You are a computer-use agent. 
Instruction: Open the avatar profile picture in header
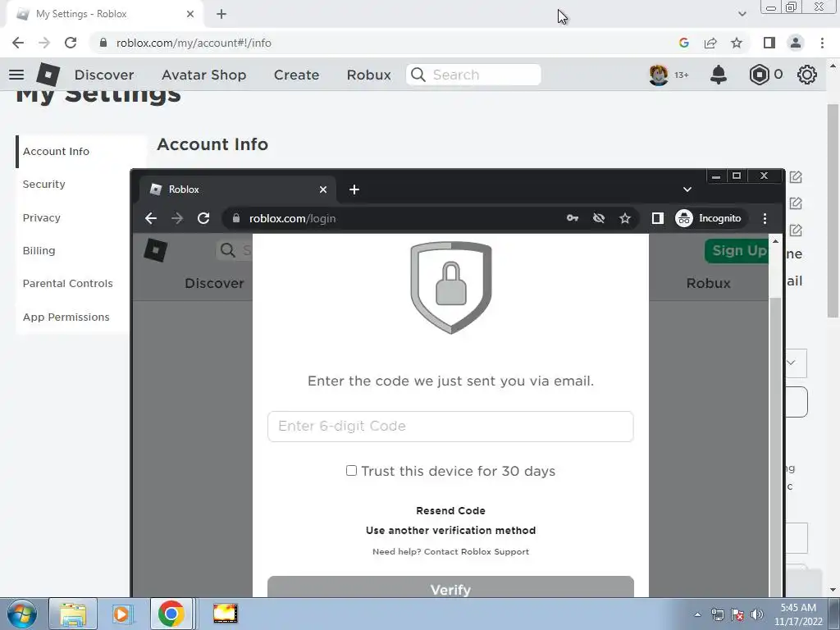(x=659, y=75)
